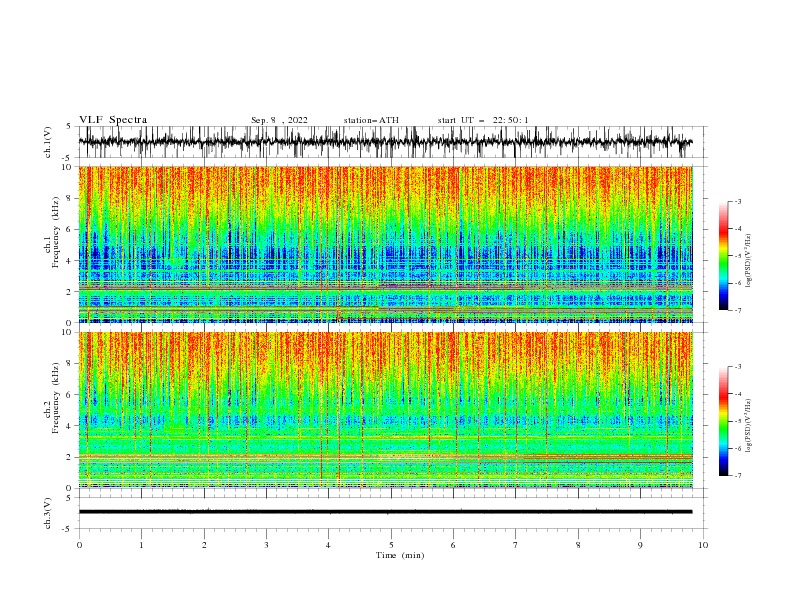
Task: Click the ch.1 "Frequency (kHz)" axis label
Action: (56, 232)
